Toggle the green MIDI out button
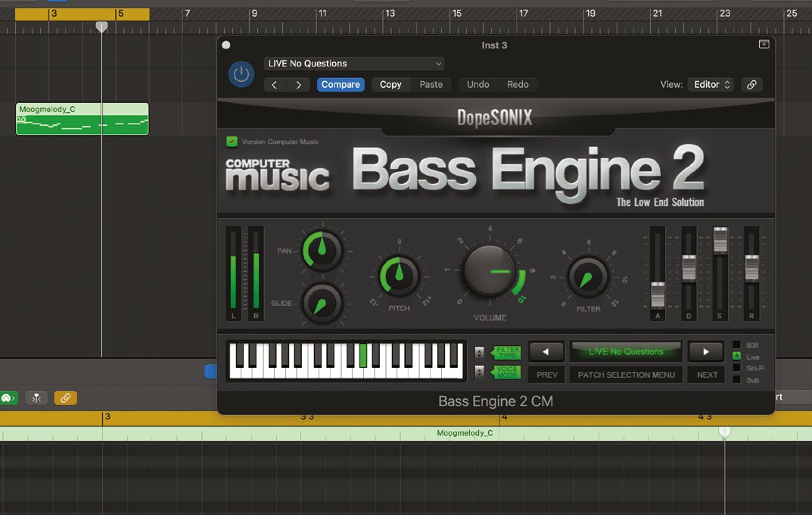Viewport: 812px width, 515px height. (x=8, y=398)
